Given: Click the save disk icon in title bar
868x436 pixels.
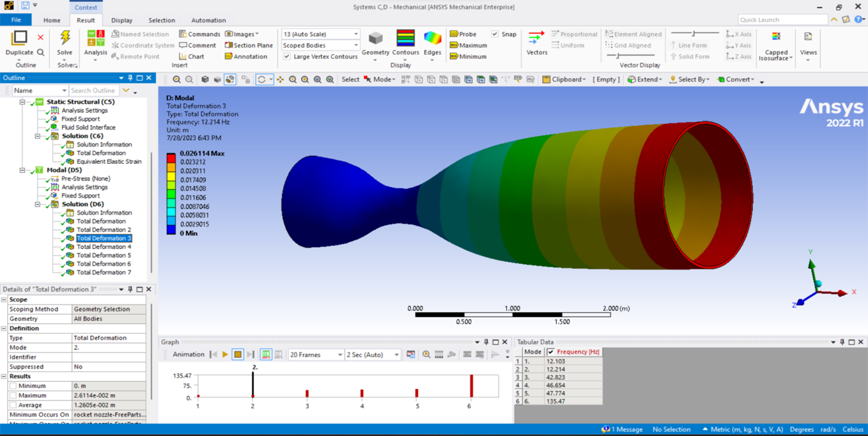Looking at the screenshot, I should pos(25,6).
